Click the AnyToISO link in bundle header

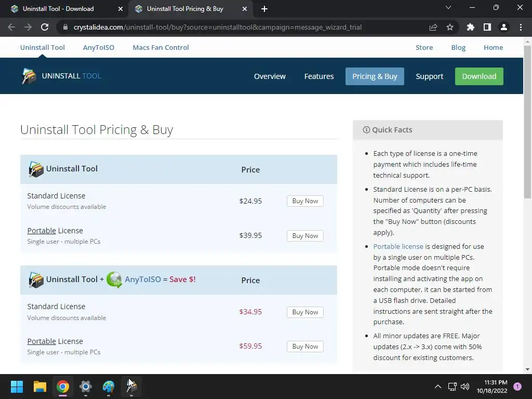pos(142,279)
